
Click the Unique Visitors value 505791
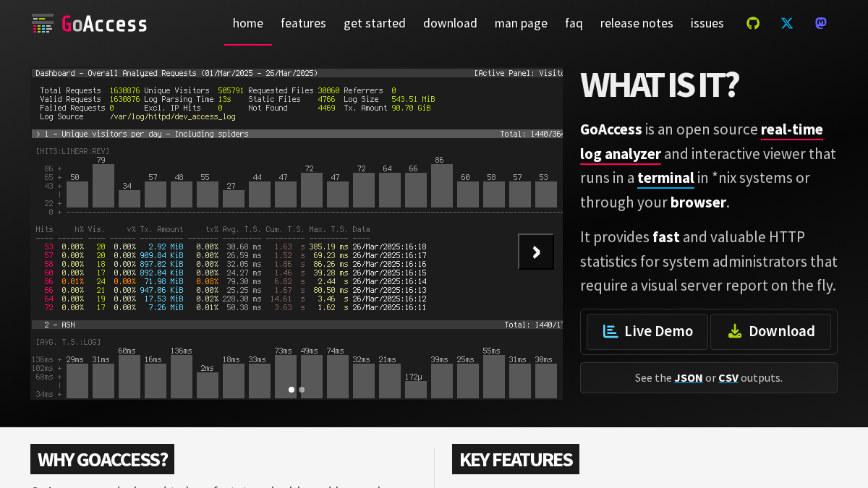(x=231, y=90)
